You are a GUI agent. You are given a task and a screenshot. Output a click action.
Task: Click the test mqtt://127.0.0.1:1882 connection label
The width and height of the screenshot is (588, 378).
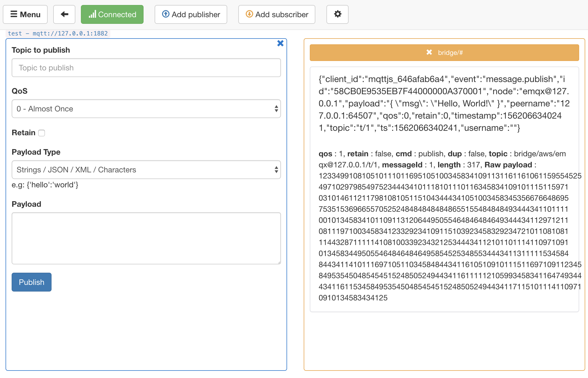pyautogui.click(x=58, y=34)
